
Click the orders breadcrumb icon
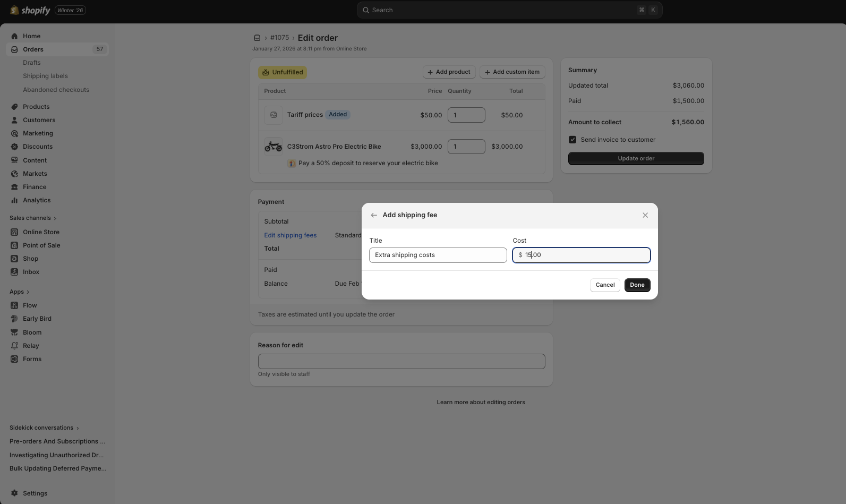pyautogui.click(x=257, y=38)
